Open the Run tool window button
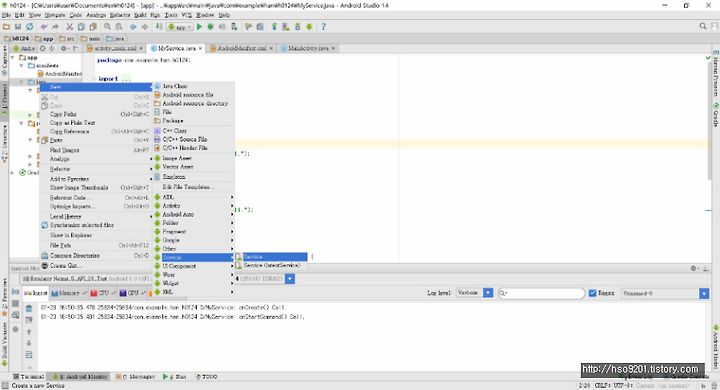This screenshot has width=720, height=390. click(x=174, y=377)
